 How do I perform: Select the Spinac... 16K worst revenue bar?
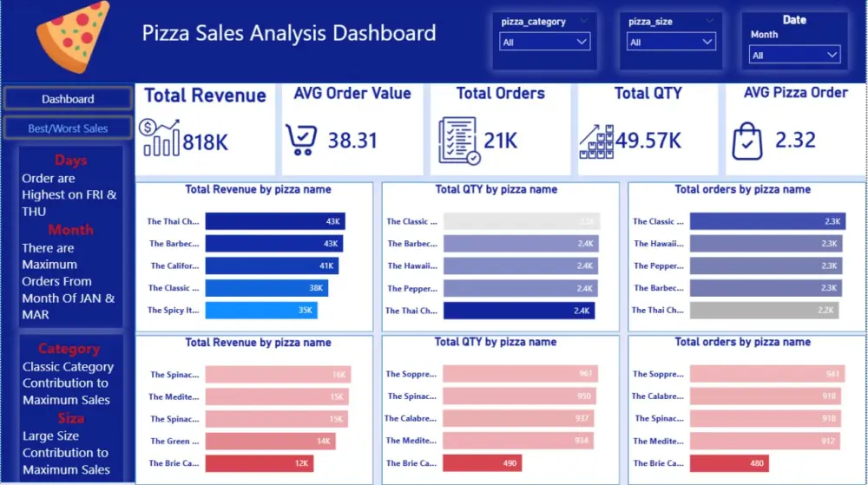point(278,375)
